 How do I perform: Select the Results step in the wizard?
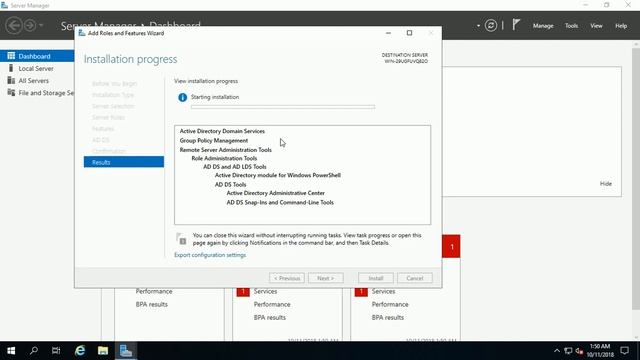[x=124, y=162]
